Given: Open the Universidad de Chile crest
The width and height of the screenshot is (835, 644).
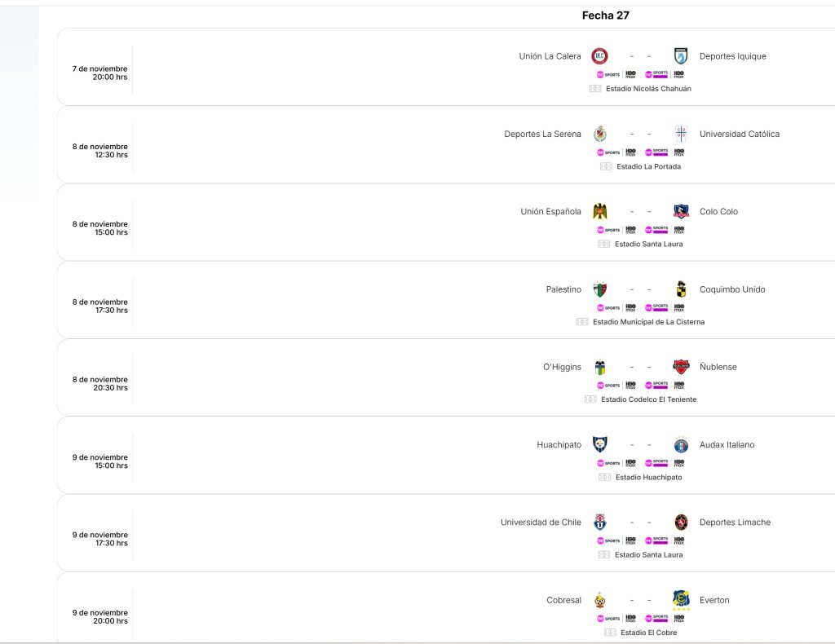Looking at the screenshot, I should click(599, 523).
